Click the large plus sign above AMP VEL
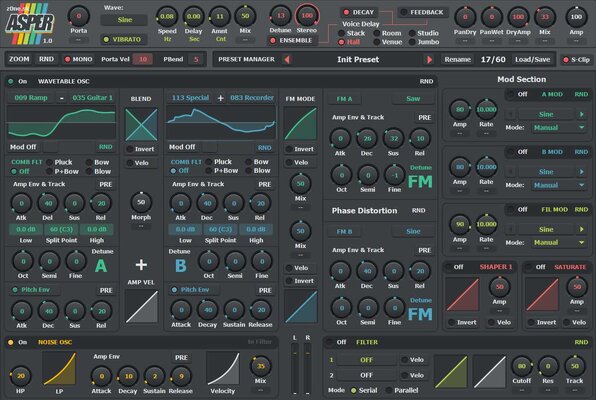The image size is (596, 400). point(141,265)
